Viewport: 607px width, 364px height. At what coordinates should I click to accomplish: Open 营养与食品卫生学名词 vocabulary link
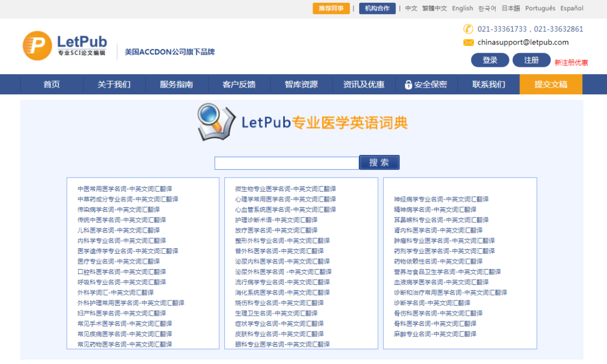(x=447, y=272)
